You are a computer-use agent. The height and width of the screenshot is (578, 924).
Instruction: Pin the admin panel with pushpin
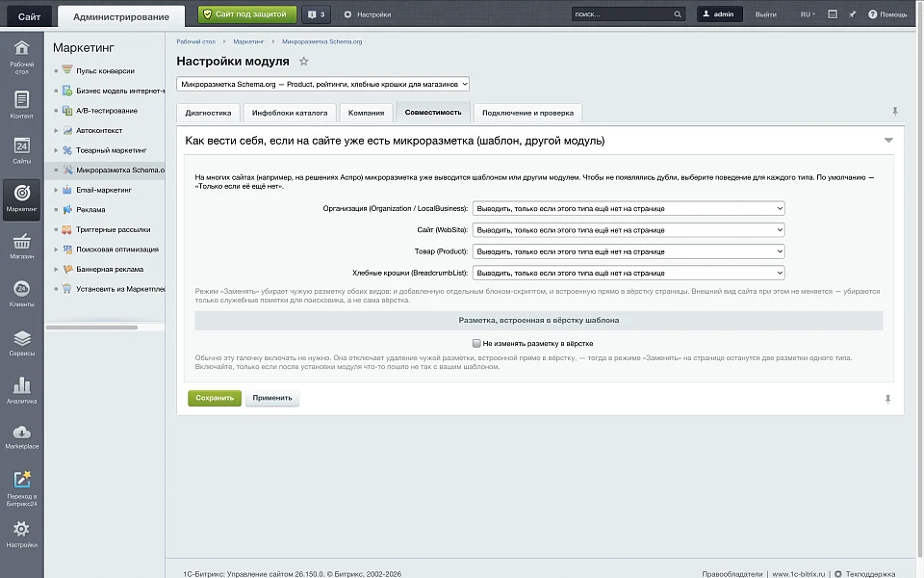point(852,14)
